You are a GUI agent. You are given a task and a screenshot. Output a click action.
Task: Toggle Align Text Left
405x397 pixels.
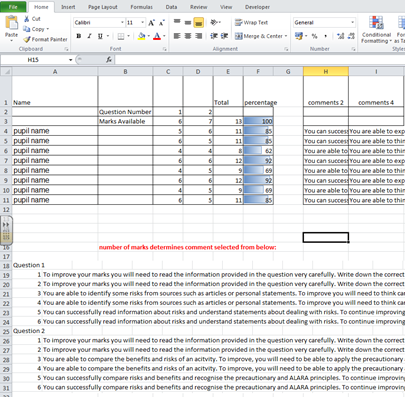177,36
